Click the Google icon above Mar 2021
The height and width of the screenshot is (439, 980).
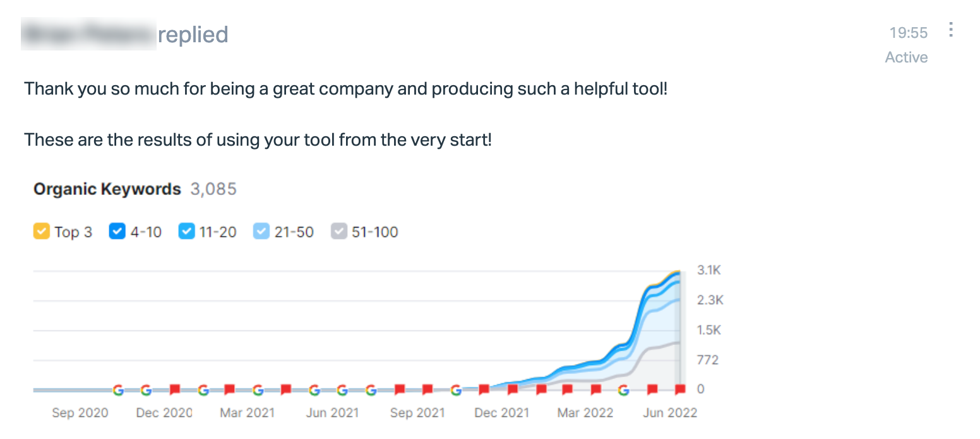258,390
